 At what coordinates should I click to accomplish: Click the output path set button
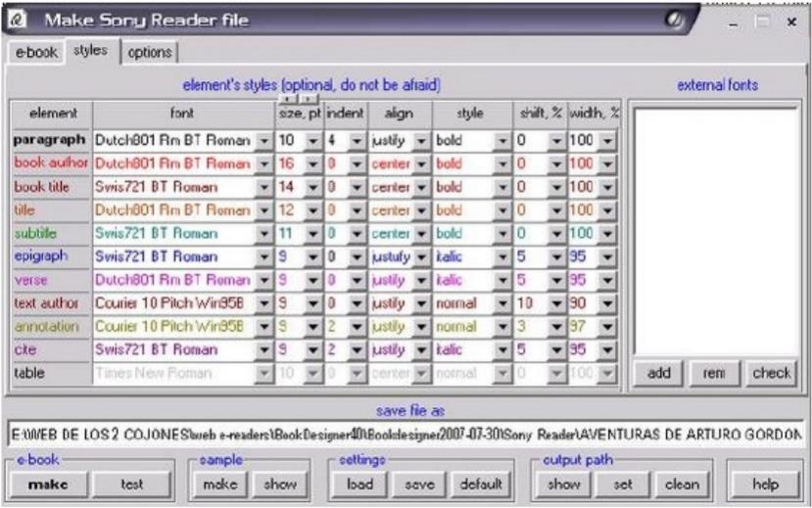623,485
